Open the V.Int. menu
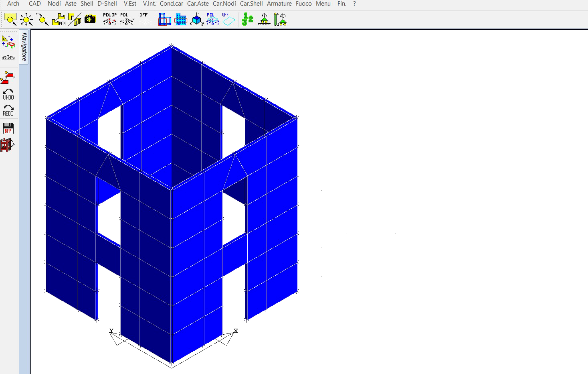This screenshot has width=588, height=374. click(x=150, y=4)
